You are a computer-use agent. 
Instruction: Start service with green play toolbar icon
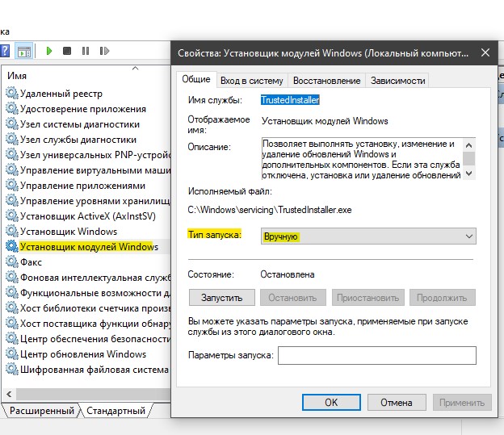(48, 51)
